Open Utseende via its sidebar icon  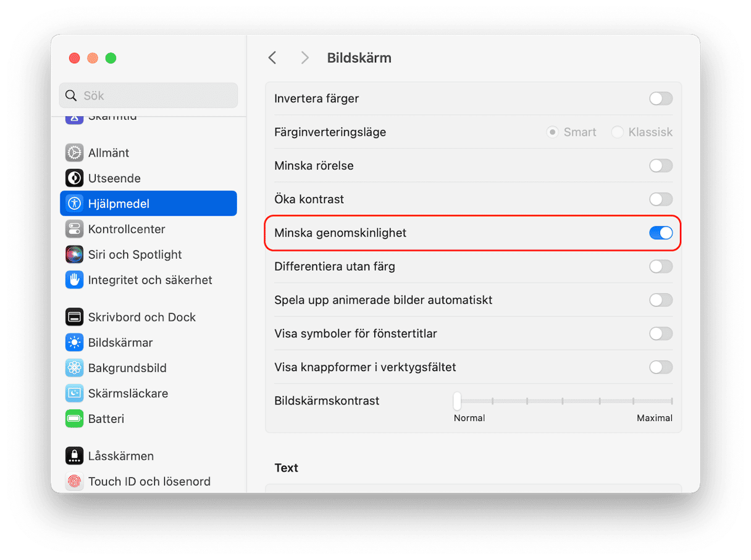click(x=74, y=178)
